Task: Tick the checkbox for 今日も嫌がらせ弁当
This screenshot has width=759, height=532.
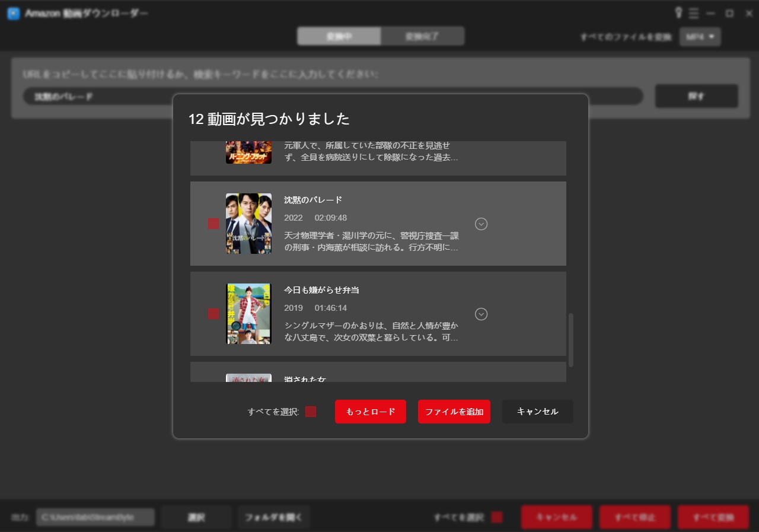Action: point(213,314)
